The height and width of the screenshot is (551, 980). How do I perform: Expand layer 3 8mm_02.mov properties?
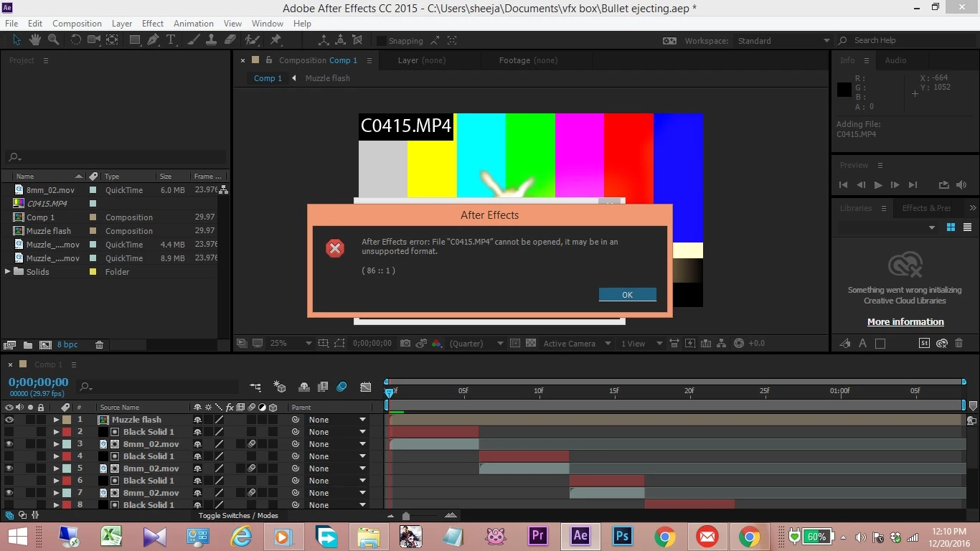click(56, 444)
